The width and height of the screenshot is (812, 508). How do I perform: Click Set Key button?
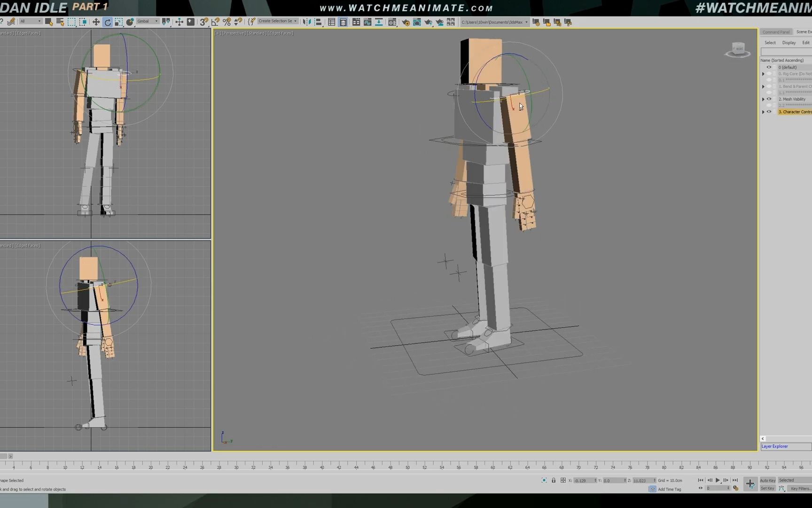(767, 488)
